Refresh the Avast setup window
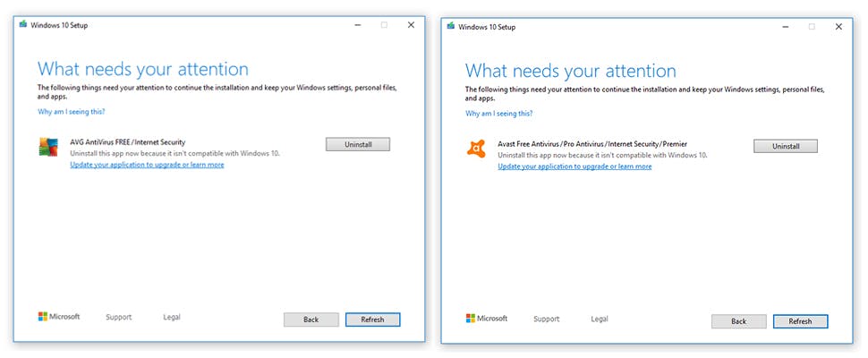The image size is (868, 358). [x=801, y=321]
